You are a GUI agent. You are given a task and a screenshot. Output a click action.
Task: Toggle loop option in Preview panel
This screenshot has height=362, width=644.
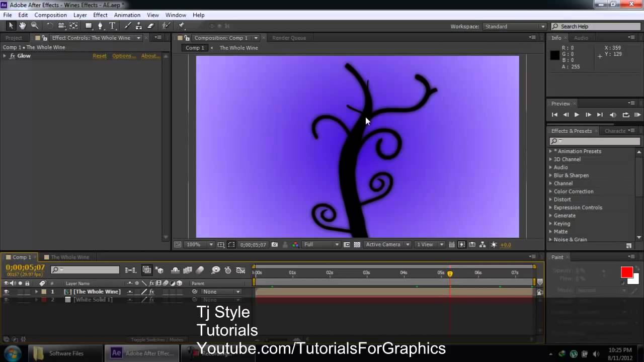point(625,115)
